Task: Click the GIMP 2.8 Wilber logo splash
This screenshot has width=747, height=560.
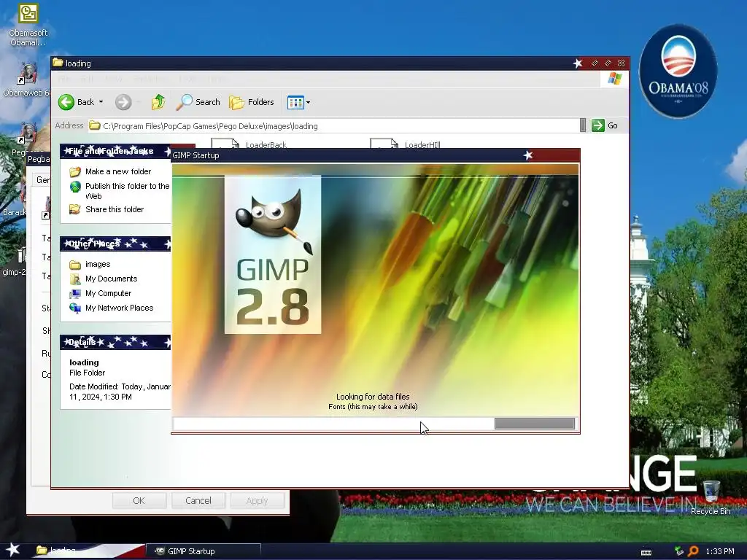Action: coord(273,254)
